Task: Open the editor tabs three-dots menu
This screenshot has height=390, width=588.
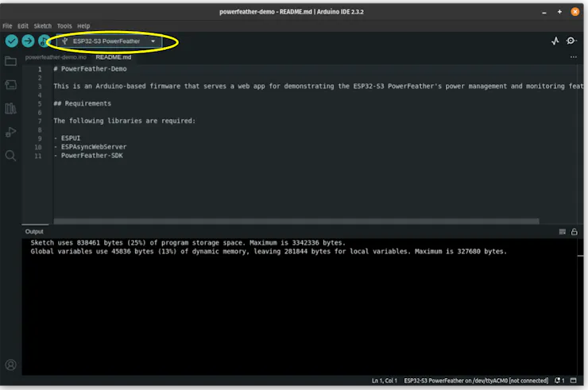Action: coord(574,57)
